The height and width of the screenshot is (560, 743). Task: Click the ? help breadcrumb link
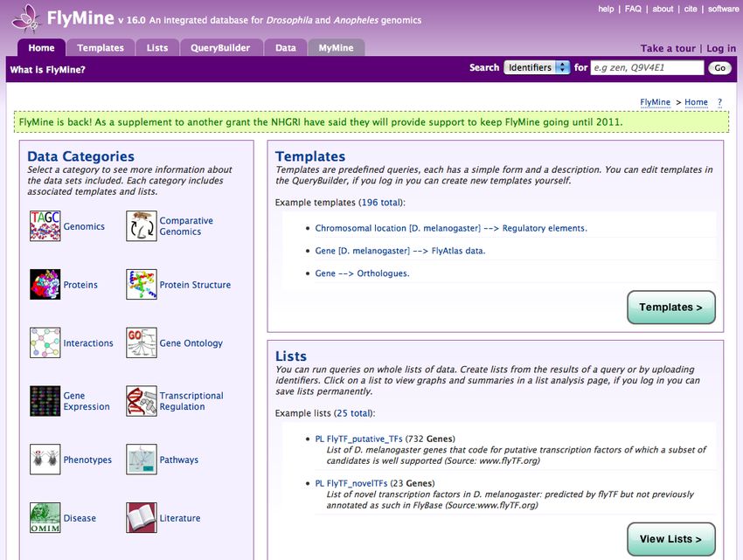pos(719,102)
